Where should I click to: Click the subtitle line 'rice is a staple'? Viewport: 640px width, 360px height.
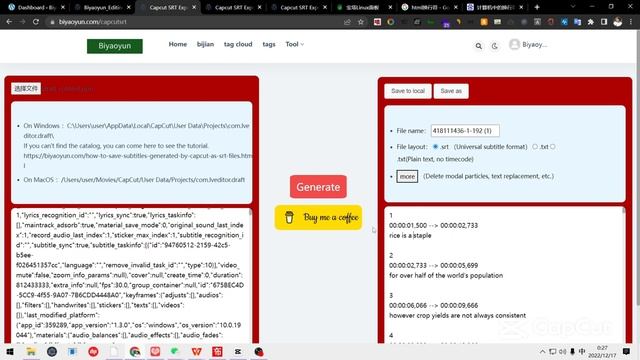click(410, 236)
